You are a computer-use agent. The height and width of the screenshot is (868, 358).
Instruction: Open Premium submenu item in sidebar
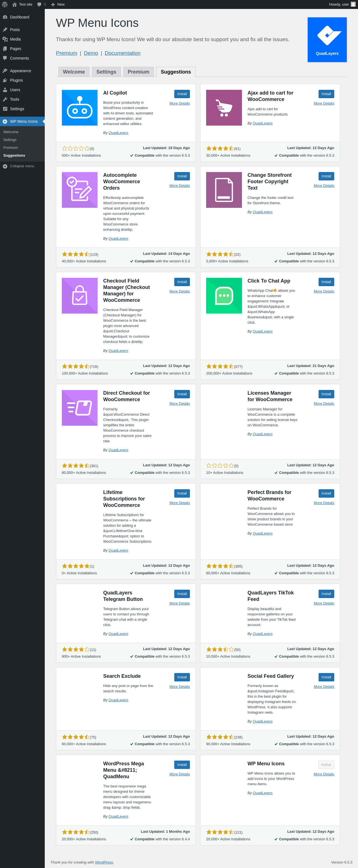(10, 148)
